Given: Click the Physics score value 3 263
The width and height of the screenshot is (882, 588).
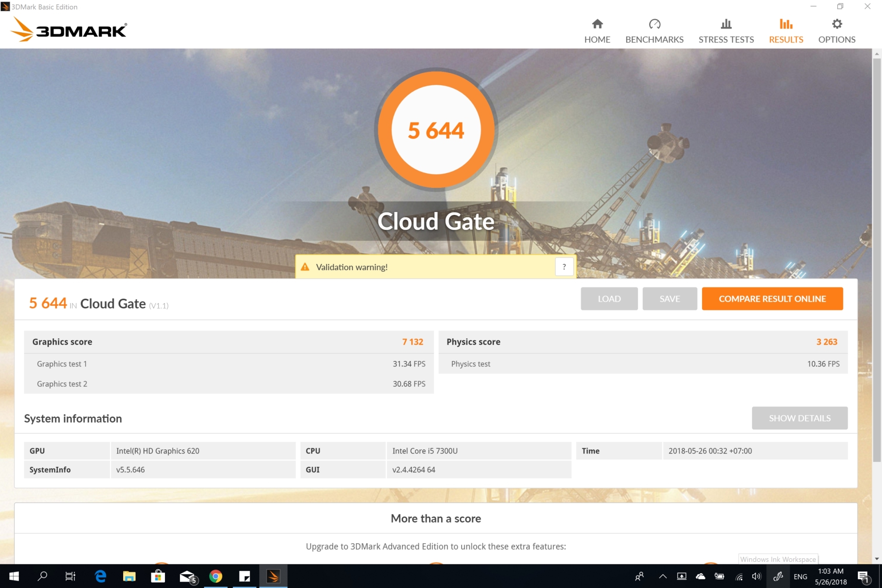Looking at the screenshot, I should (827, 342).
